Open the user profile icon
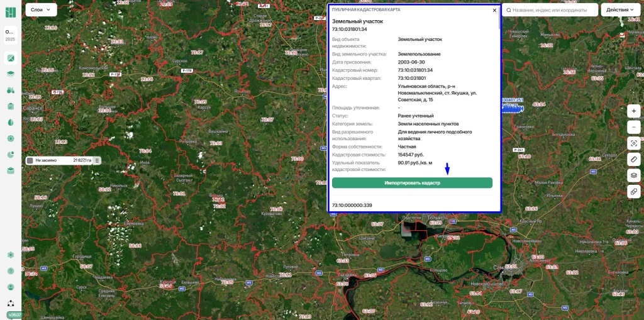This screenshot has width=644, height=320. tap(11, 287)
